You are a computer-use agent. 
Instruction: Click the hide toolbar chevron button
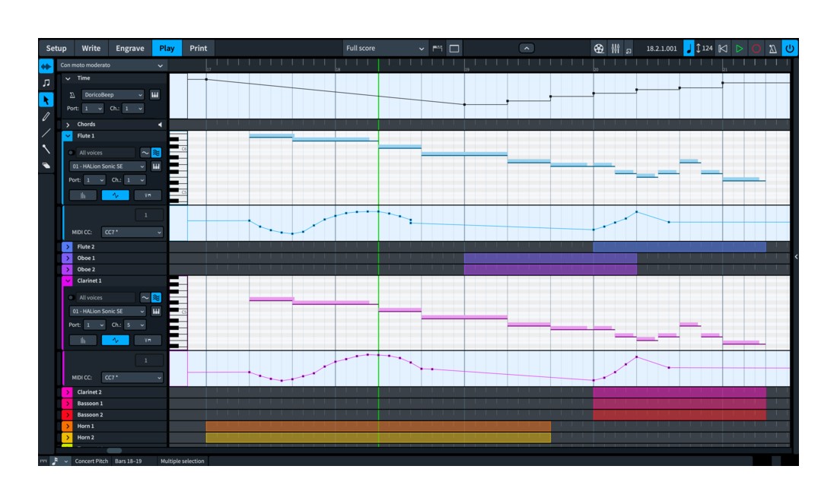(527, 48)
